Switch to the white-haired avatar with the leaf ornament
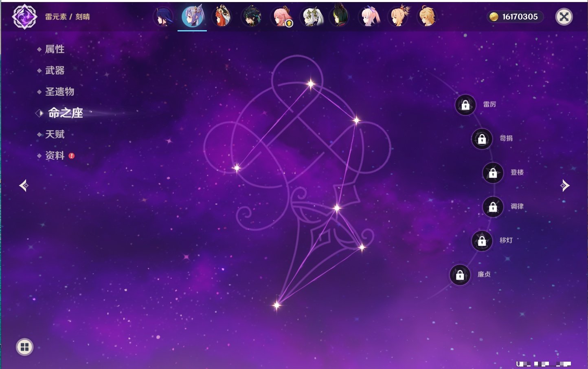 [311, 17]
